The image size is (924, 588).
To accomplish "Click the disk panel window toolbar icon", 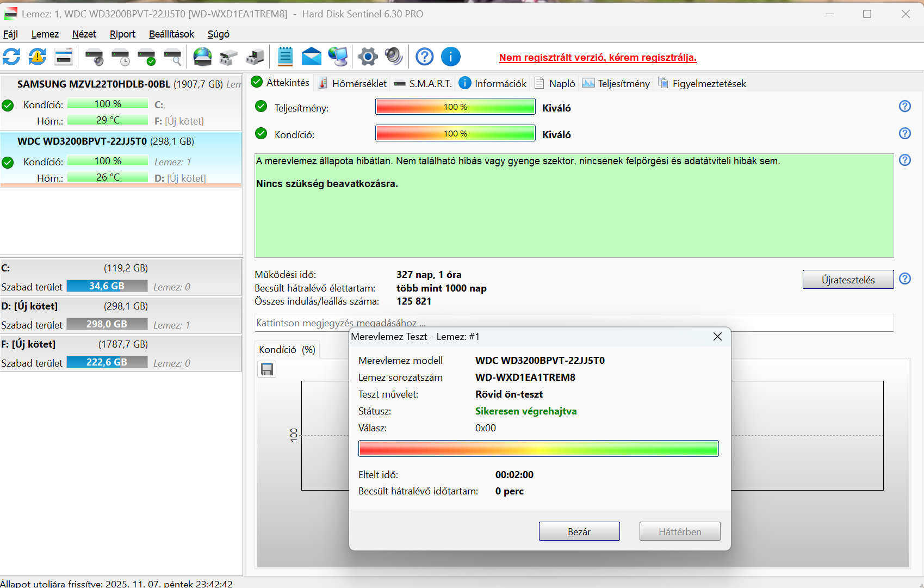I will click(x=64, y=57).
